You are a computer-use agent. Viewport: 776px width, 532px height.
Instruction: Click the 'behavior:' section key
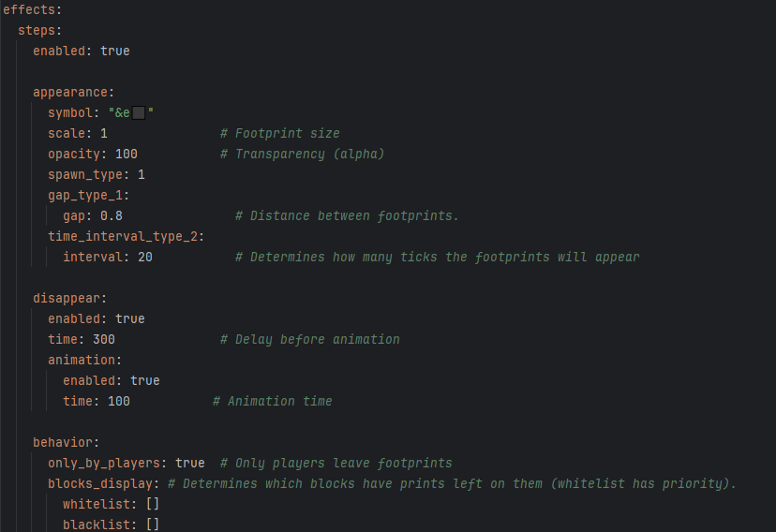66,442
